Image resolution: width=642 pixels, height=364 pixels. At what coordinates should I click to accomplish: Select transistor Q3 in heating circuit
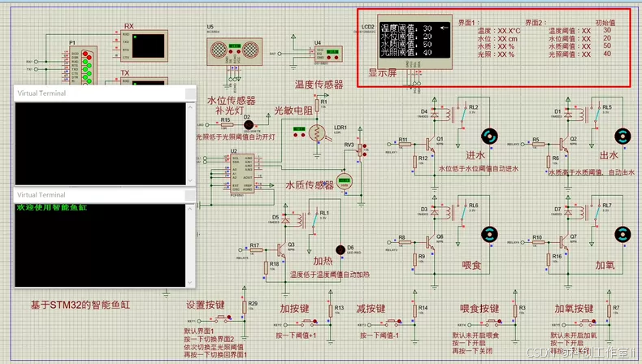(x=282, y=250)
